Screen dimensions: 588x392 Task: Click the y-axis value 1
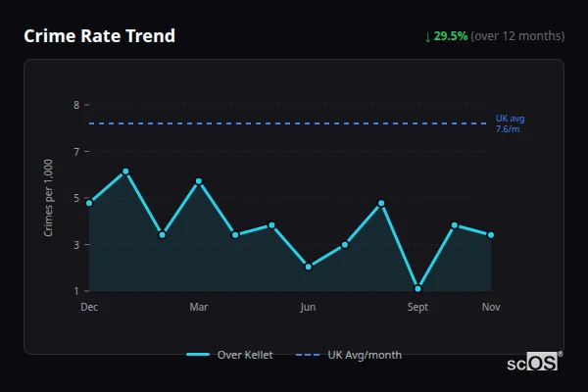tap(76, 291)
